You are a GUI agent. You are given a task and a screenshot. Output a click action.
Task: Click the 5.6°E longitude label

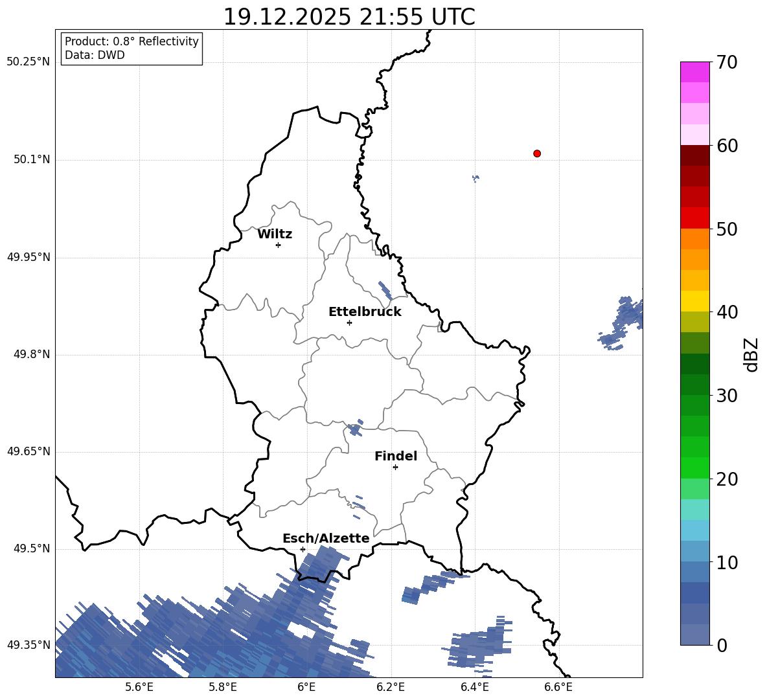pyautogui.click(x=139, y=687)
